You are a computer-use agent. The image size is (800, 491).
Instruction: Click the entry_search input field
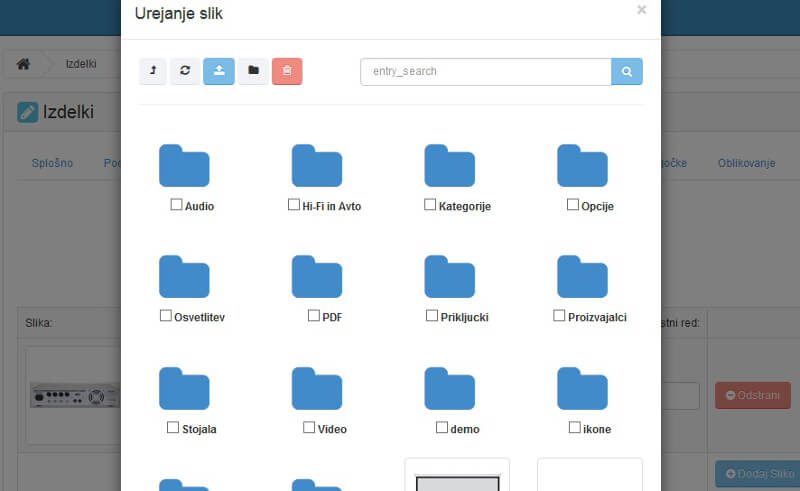coord(485,72)
